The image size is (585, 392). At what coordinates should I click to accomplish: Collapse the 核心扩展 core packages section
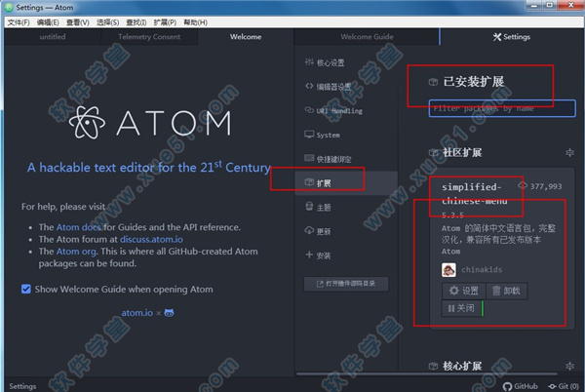coord(569,366)
